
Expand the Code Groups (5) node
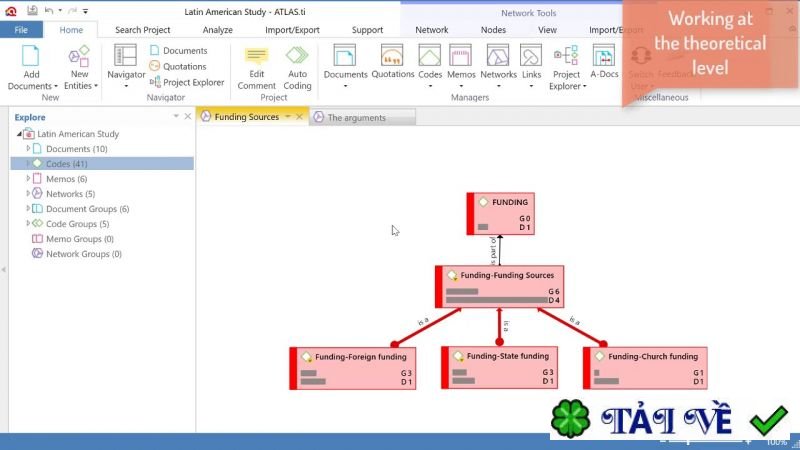tap(28, 223)
